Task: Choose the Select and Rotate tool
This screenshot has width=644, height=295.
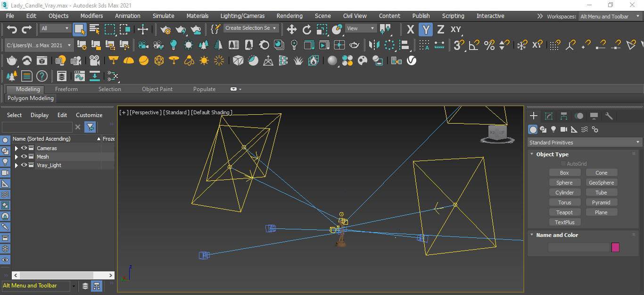Action: coord(307,30)
